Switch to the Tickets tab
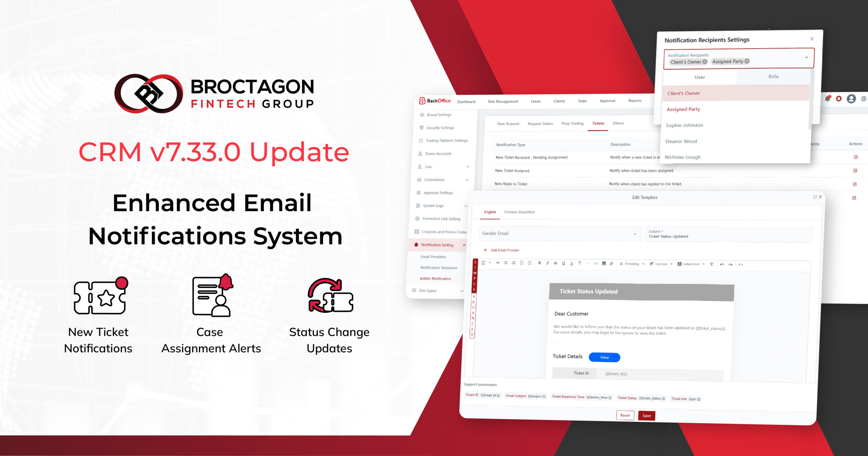 pyautogui.click(x=596, y=123)
